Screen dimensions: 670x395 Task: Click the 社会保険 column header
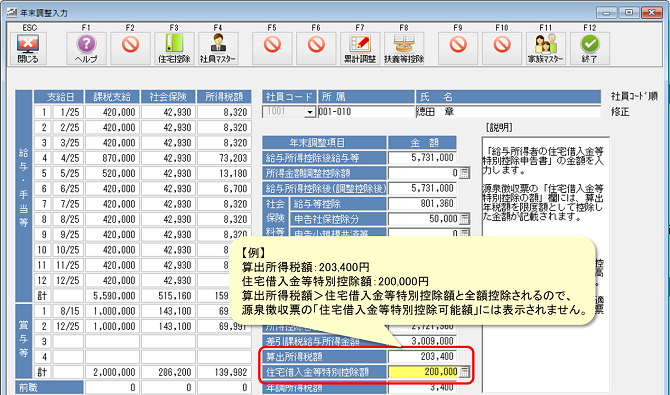click(x=168, y=97)
